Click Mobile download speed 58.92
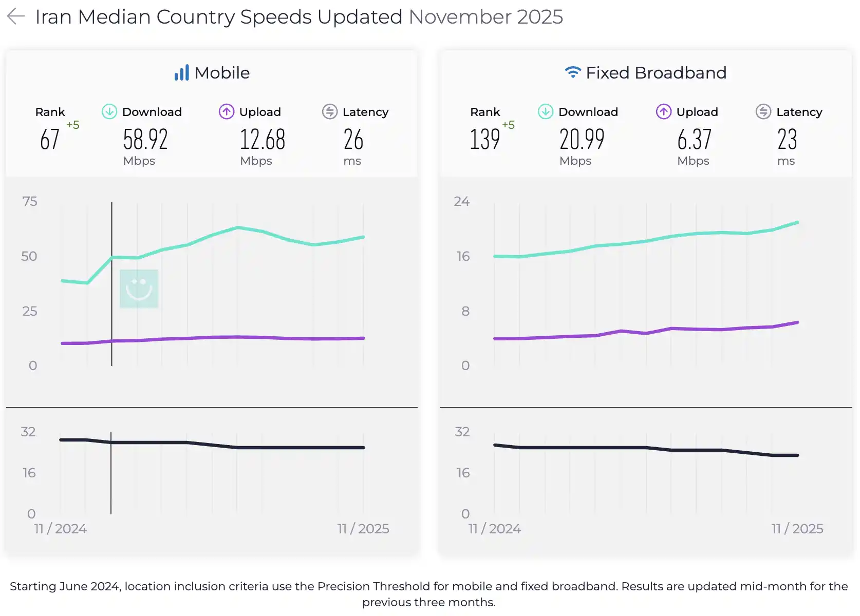The height and width of the screenshot is (616, 860). pyautogui.click(x=145, y=140)
